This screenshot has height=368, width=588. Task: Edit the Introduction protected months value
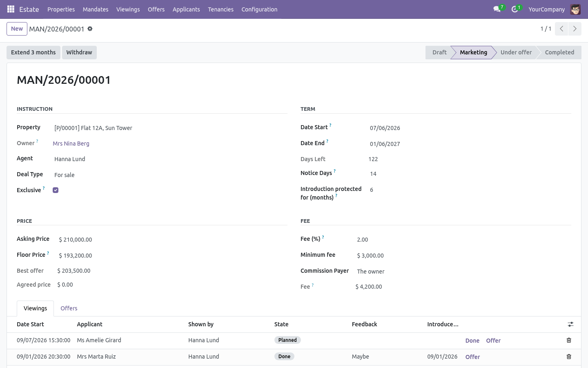tap(470, 190)
